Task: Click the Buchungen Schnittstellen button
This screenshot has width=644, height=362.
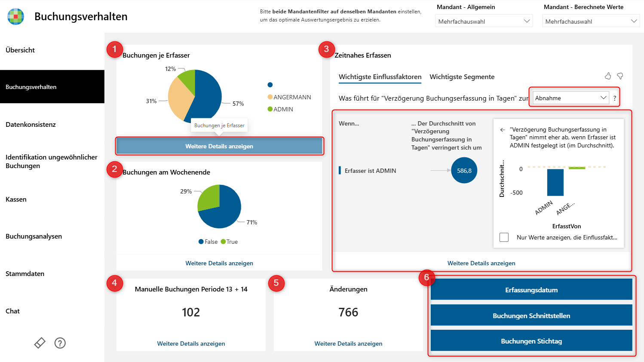Action: [x=531, y=316]
